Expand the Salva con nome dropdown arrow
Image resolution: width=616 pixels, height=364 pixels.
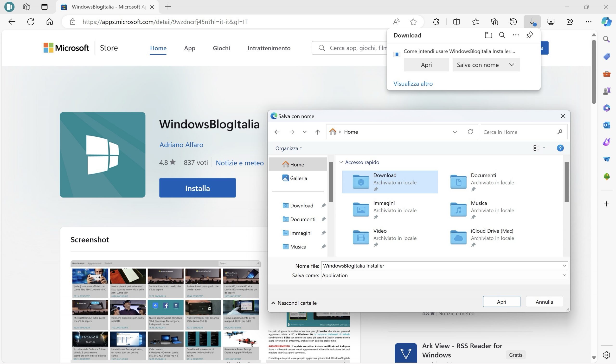coord(512,64)
